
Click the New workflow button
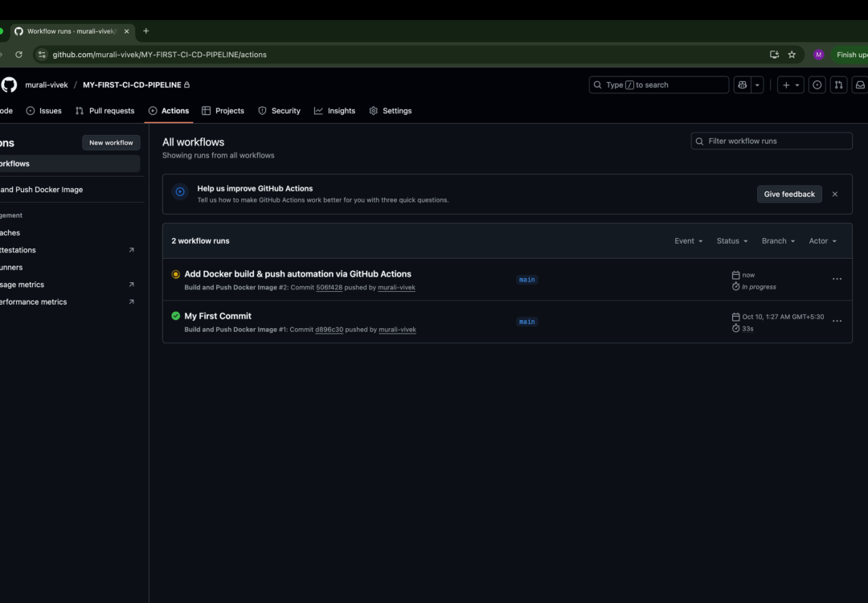[x=111, y=142]
